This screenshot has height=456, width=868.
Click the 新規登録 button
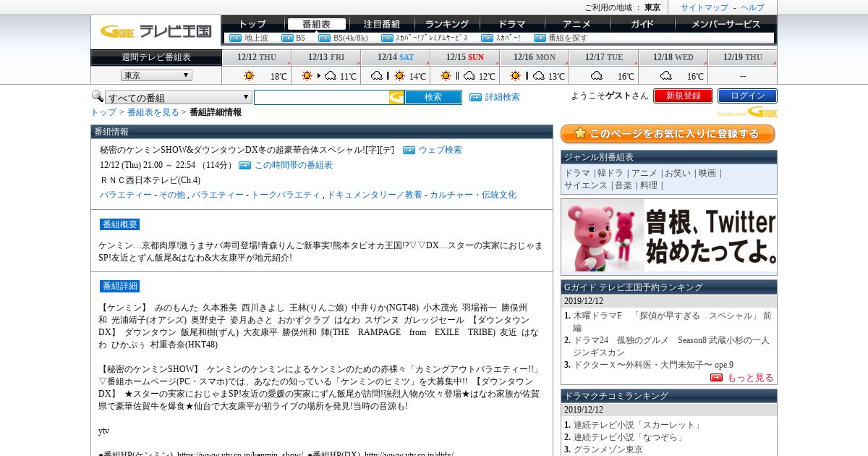click(x=683, y=96)
